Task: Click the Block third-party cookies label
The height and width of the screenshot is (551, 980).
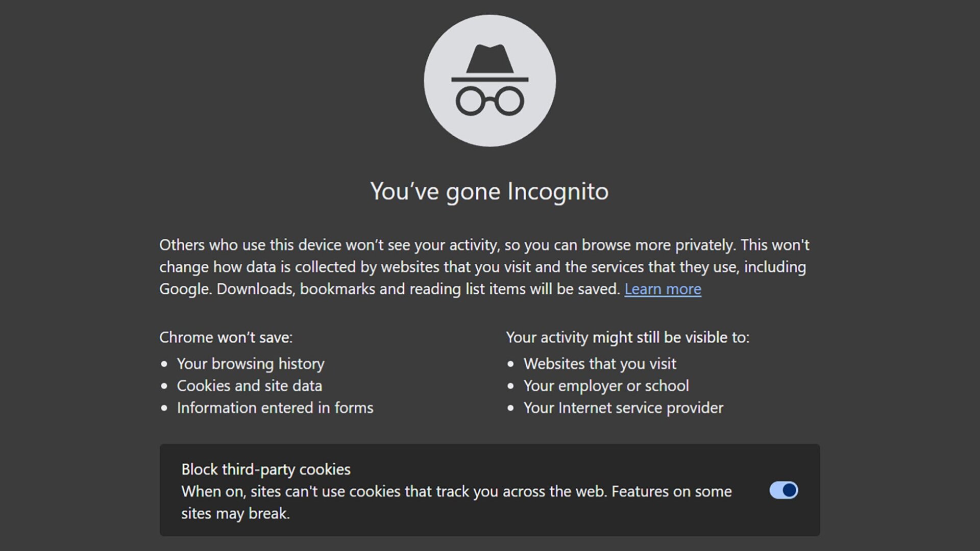Action: (x=265, y=469)
